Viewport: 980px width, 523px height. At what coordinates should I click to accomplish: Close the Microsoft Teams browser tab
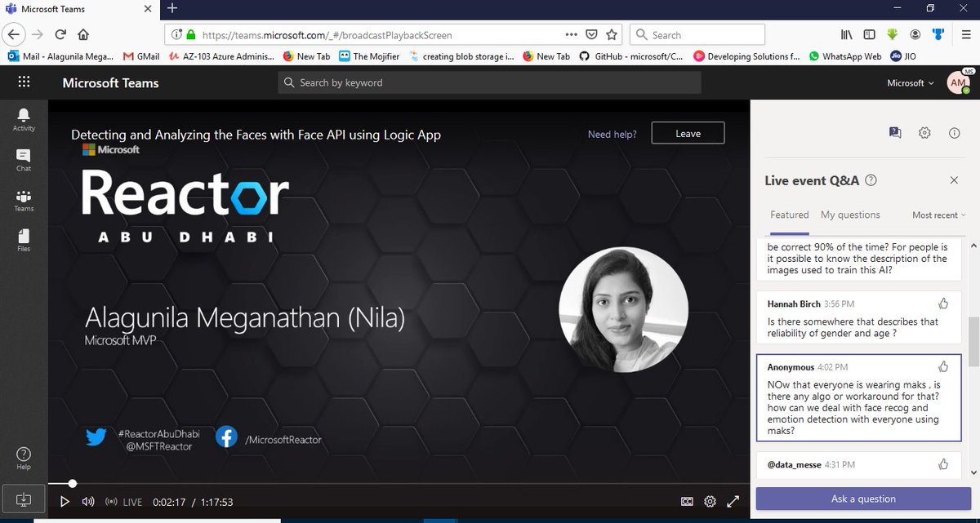click(x=149, y=9)
